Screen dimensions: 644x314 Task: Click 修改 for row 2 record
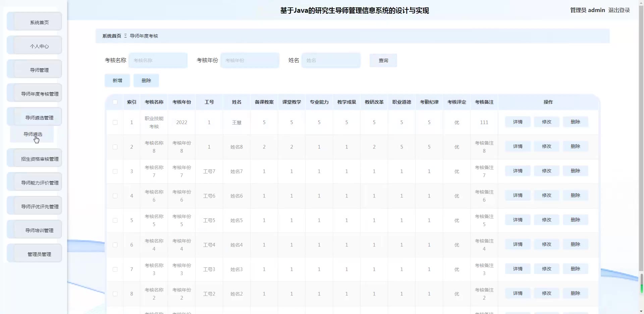546,146
